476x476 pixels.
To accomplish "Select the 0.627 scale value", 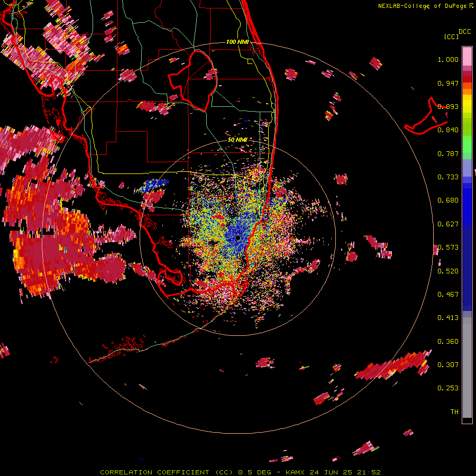I will pyautogui.click(x=448, y=224).
